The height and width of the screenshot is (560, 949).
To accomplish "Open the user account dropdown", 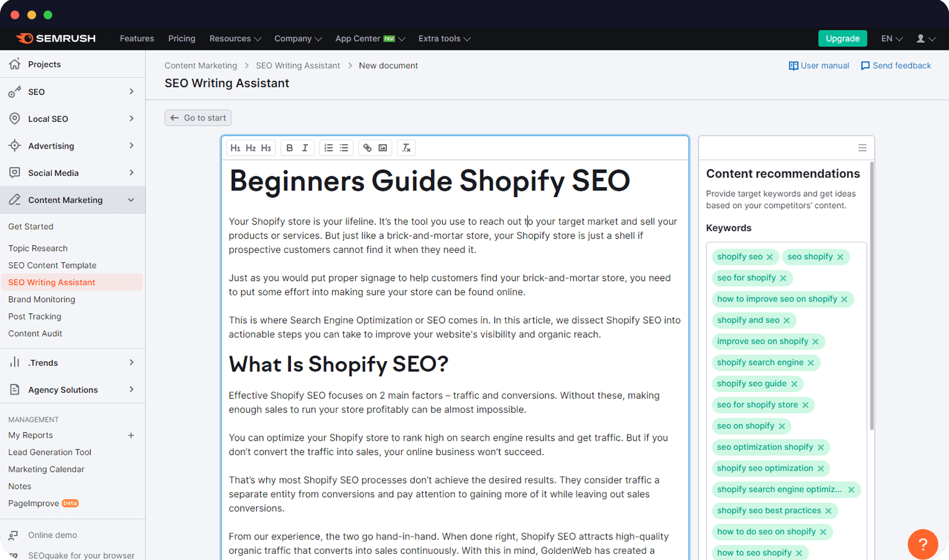I will pos(926,39).
